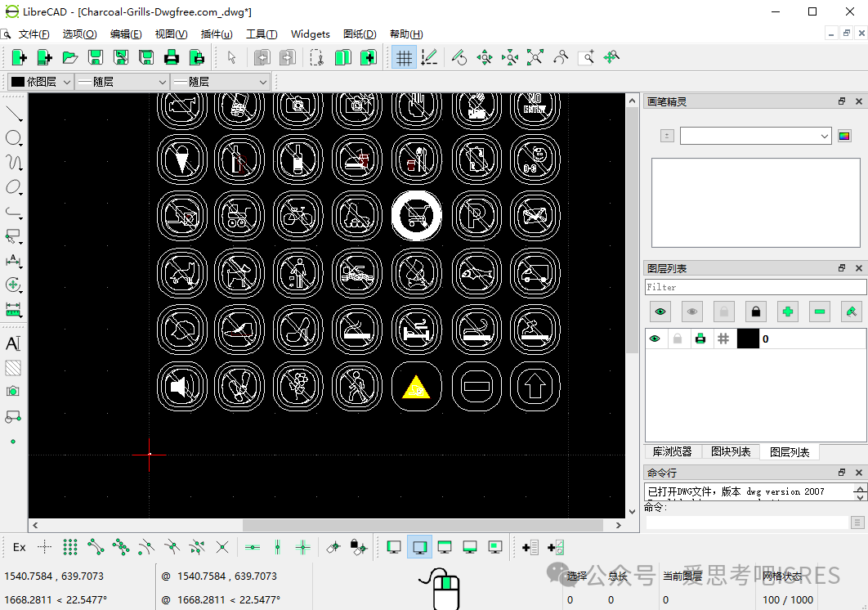
Task: Click the Hatch tool icon in left toolbar
Action: pos(13,368)
